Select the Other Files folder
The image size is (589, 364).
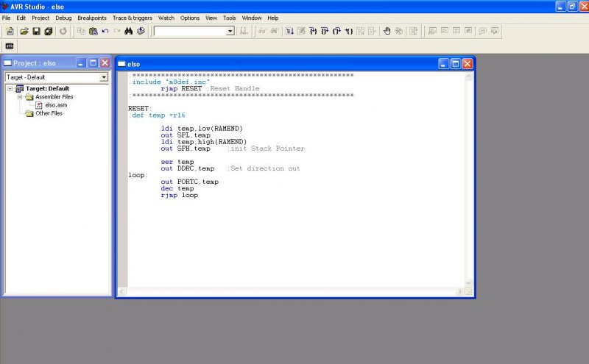pos(49,113)
